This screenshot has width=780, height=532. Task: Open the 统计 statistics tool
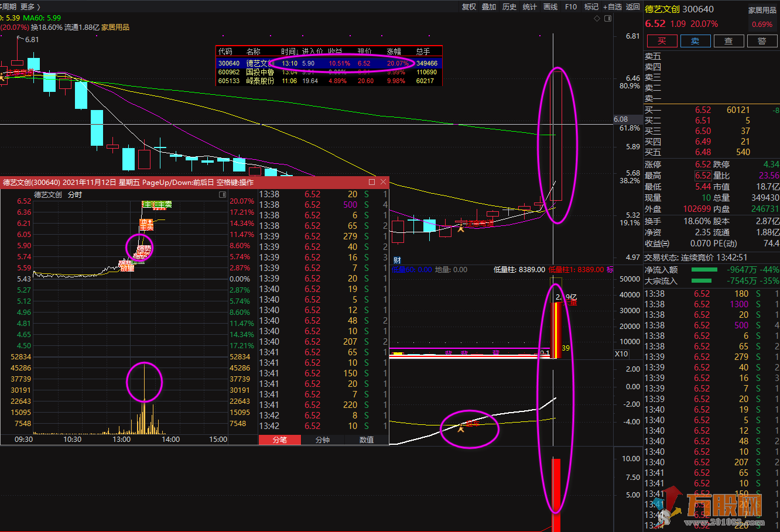[530, 6]
